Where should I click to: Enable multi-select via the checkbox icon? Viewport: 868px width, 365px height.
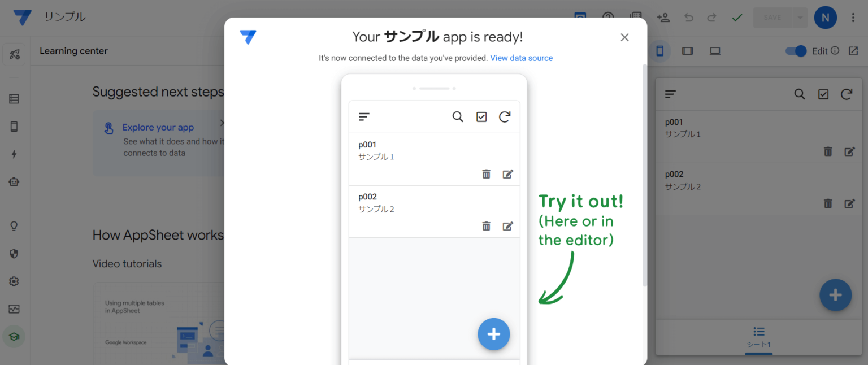point(481,116)
